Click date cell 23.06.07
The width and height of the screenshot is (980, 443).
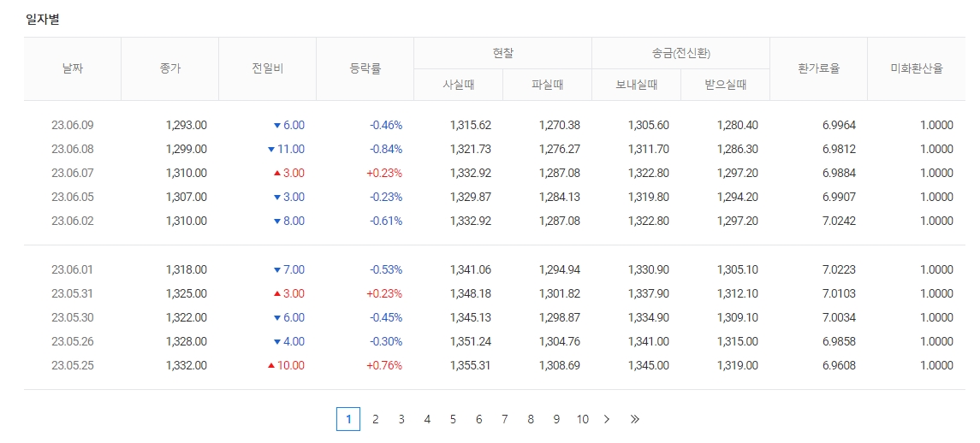tap(73, 173)
